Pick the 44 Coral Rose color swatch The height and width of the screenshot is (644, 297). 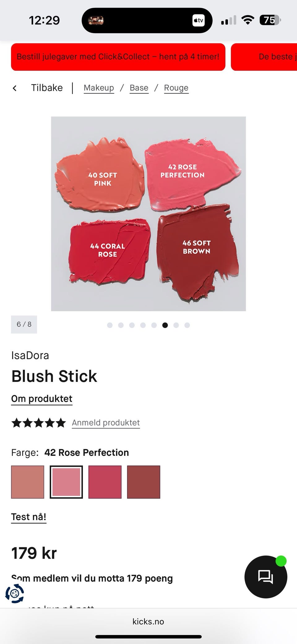(x=105, y=482)
